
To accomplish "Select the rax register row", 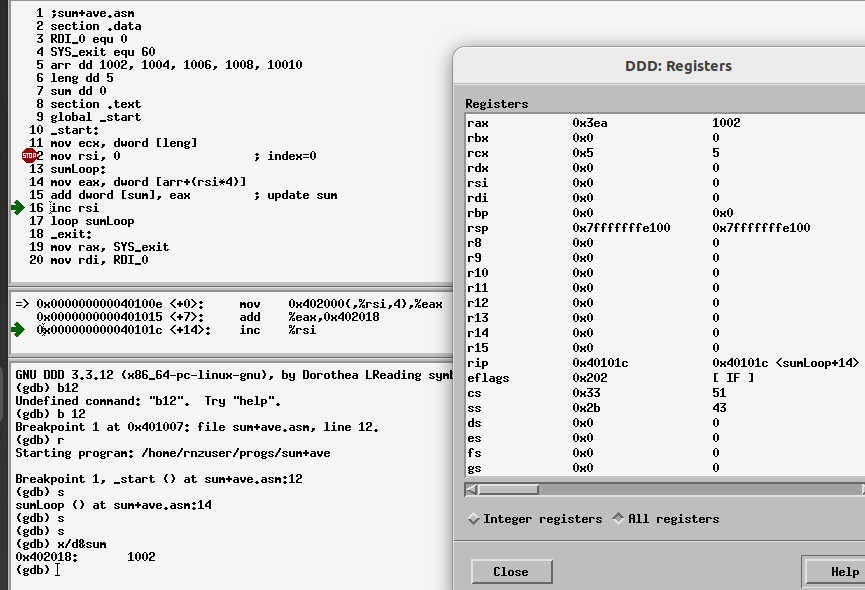I will point(665,123).
